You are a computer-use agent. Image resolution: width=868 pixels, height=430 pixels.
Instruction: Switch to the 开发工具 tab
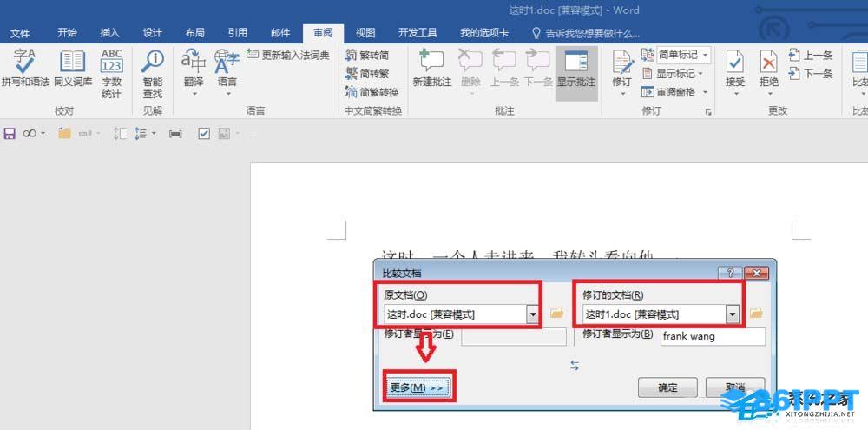pyautogui.click(x=418, y=33)
